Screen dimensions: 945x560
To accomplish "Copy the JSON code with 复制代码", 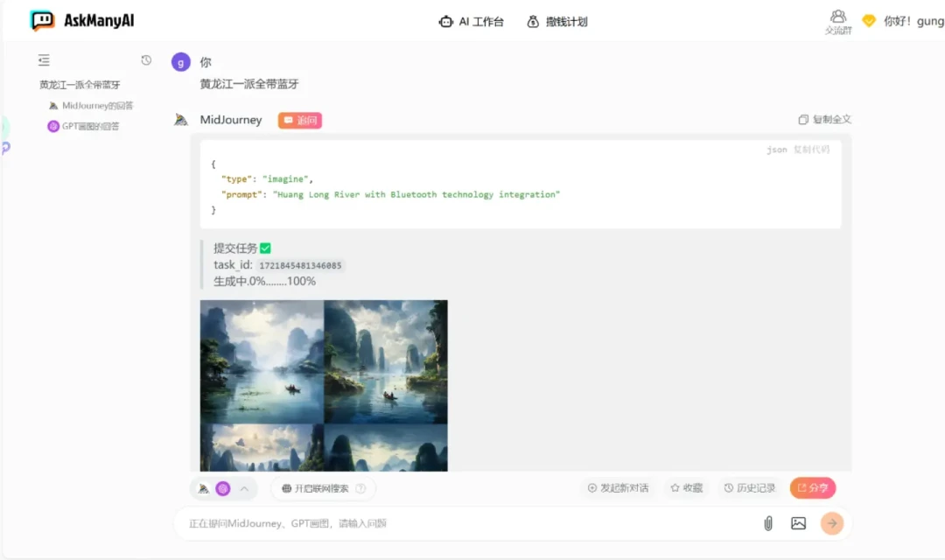I will coord(810,150).
